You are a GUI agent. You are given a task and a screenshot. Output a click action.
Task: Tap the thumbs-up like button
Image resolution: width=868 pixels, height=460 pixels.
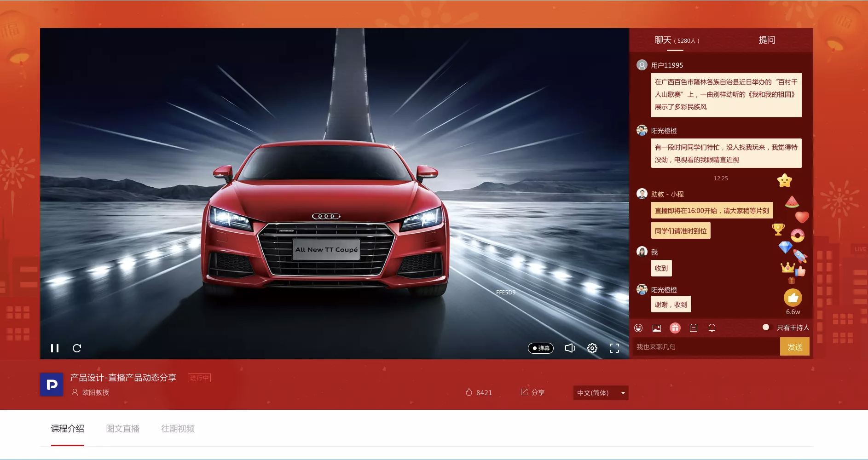[793, 298]
